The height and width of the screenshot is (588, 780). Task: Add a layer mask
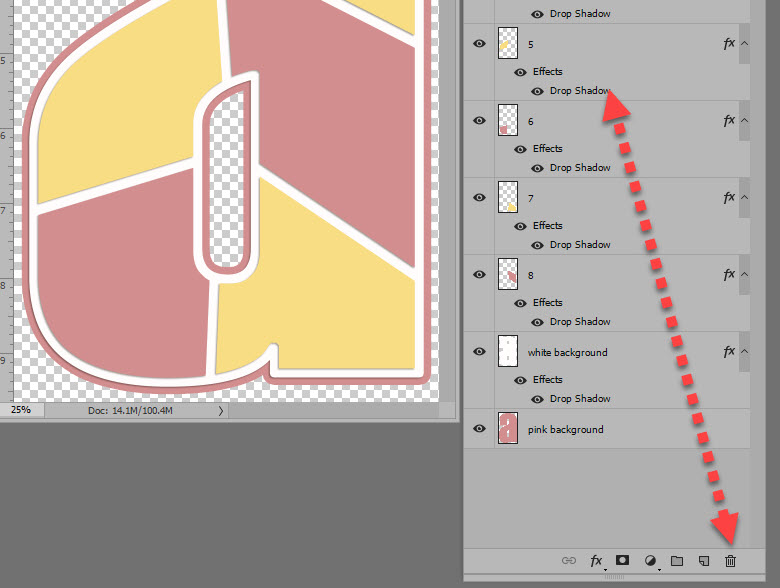(x=622, y=560)
